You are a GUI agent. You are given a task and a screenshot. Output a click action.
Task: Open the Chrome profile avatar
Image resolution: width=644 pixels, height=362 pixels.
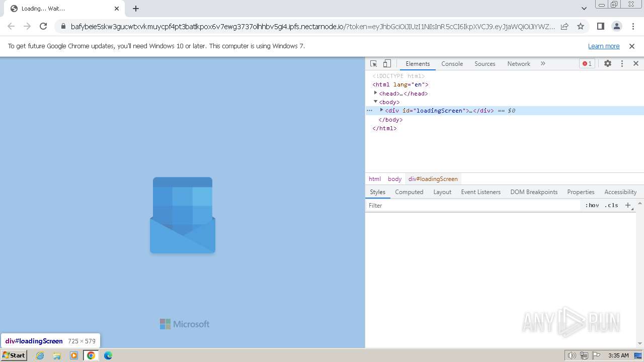point(616,26)
